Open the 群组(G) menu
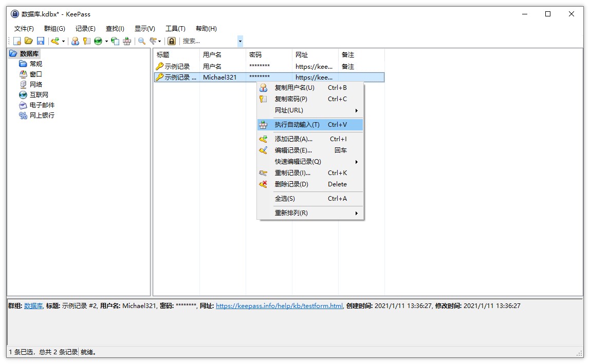Screen dimensions: 590x364 (x=54, y=29)
